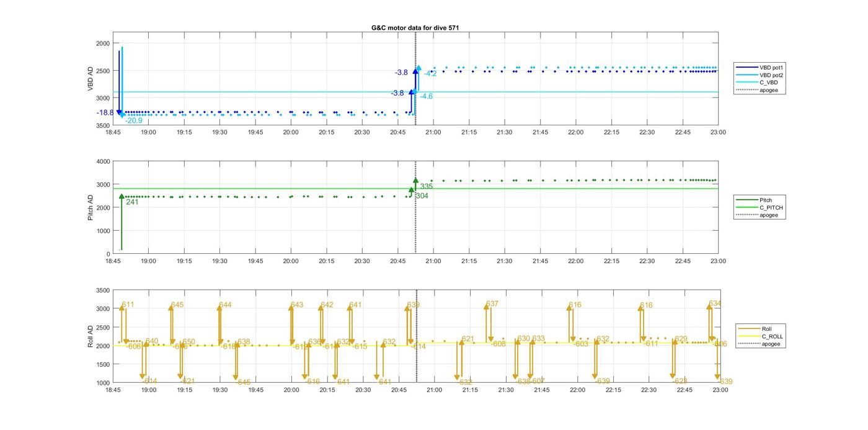Click the '640' roll data label
868x430 pixels.
point(152,341)
